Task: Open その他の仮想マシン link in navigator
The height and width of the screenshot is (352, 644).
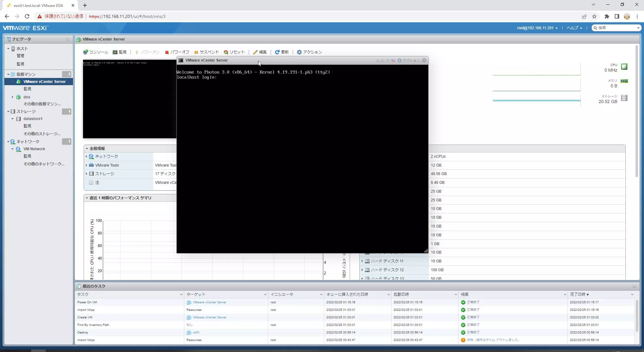Action: [42, 104]
